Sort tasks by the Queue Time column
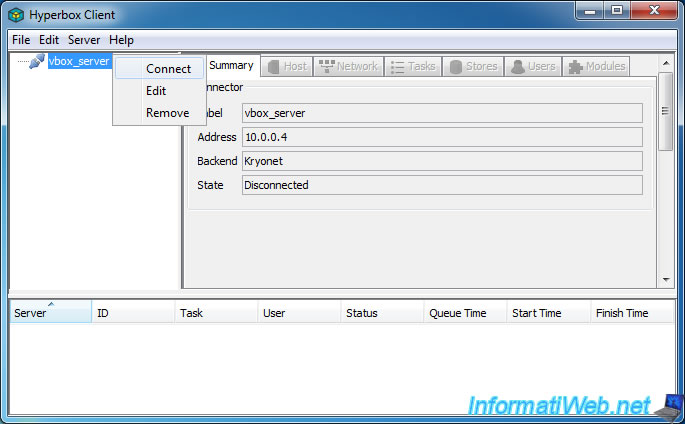This screenshot has width=685, height=424. point(465,312)
